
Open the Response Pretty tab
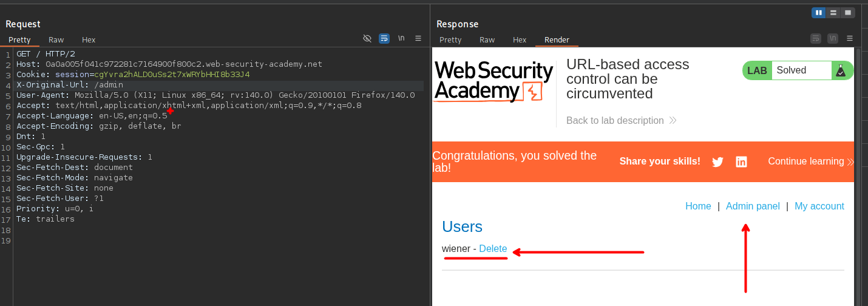point(450,40)
